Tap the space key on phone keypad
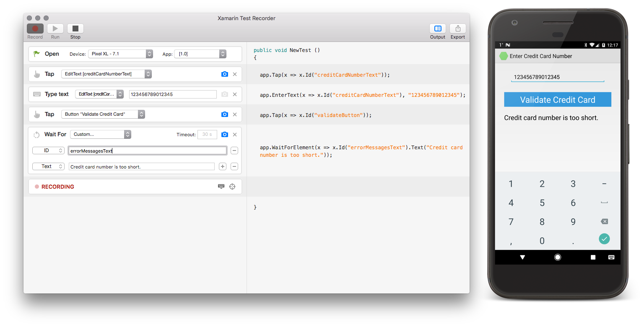Viewport: 644px width, 327px height. [604, 203]
